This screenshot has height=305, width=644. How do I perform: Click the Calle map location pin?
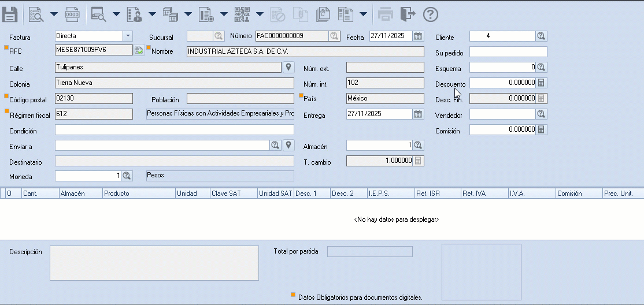pos(288,68)
